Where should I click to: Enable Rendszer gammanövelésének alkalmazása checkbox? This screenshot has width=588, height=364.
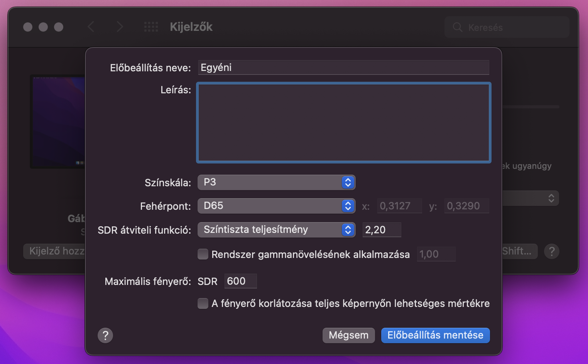point(203,254)
